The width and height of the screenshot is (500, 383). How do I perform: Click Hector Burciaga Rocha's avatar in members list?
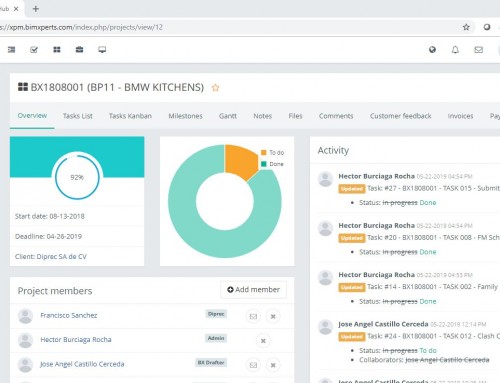pos(25,340)
